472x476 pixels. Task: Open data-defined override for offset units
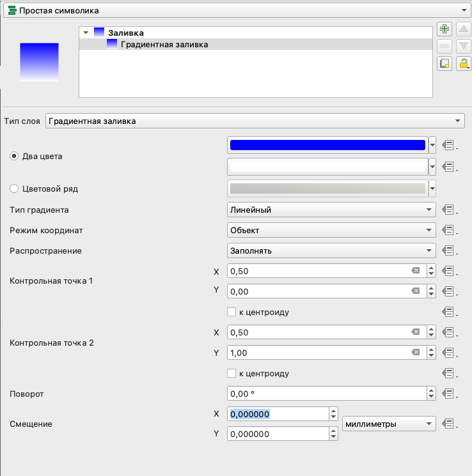click(x=448, y=423)
